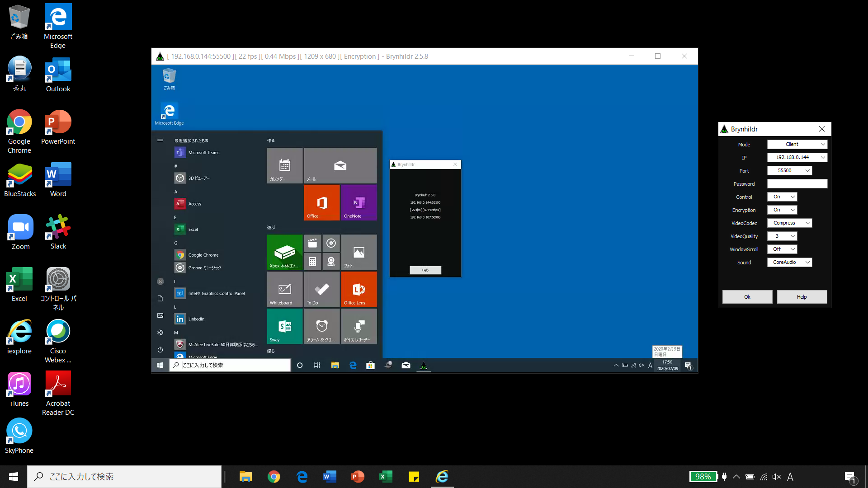Open the Excel desktop shortcut
This screenshot has width=868, height=488.
click(19, 284)
